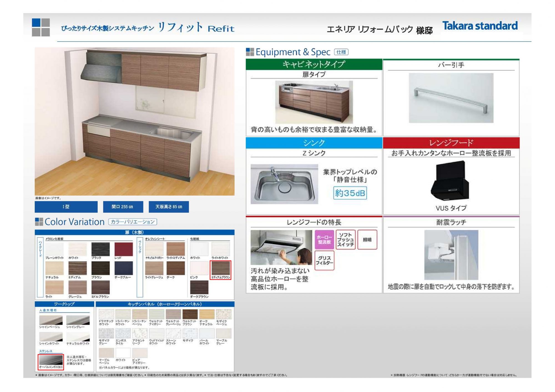Pick the ブラック melamine door swatch
Image resolution: width=555 pixels, height=392 pixels.
click(x=100, y=249)
